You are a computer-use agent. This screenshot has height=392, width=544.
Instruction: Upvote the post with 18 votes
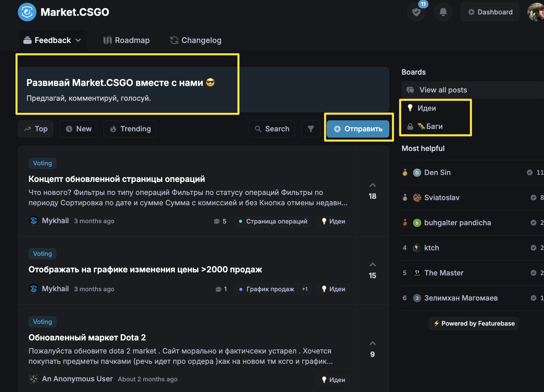(x=372, y=185)
